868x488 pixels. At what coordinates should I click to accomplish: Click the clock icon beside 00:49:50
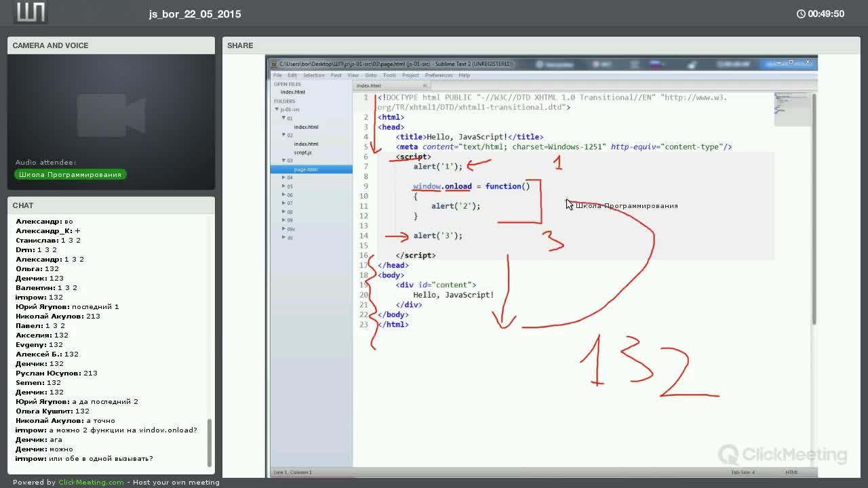[801, 14]
